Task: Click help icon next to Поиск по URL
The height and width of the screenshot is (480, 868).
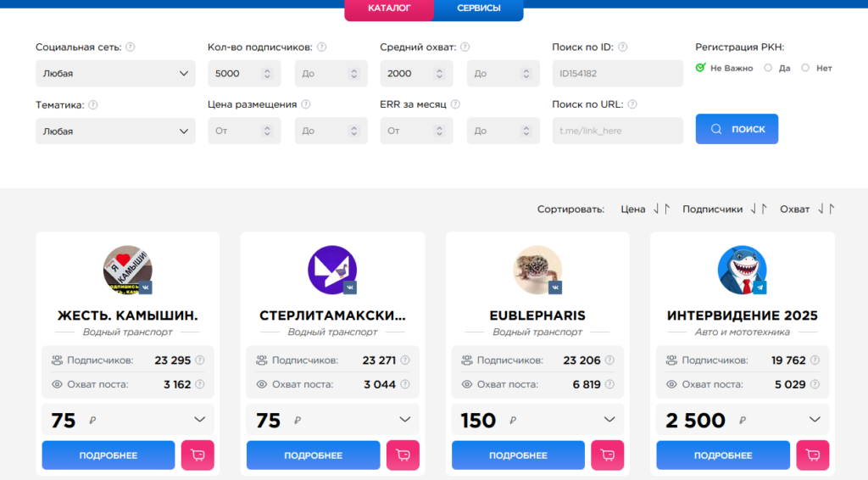Action: click(x=632, y=104)
